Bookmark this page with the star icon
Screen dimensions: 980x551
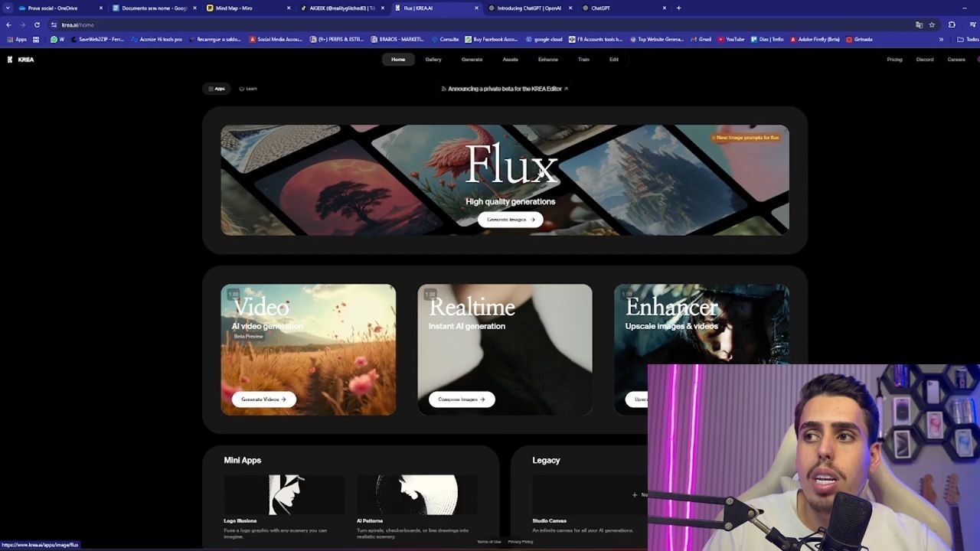(932, 24)
